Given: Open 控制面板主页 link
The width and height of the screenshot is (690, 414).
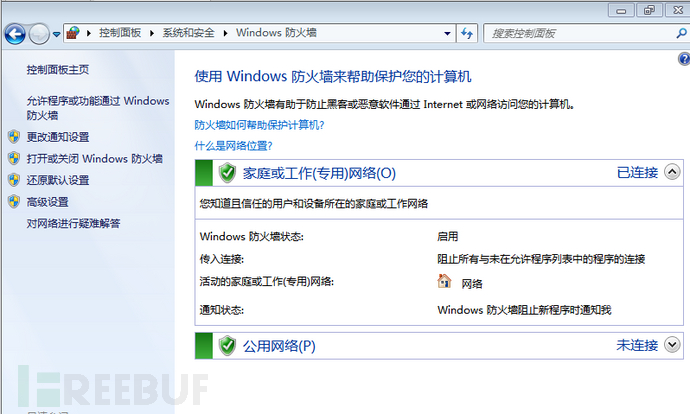Looking at the screenshot, I should tap(58, 70).
